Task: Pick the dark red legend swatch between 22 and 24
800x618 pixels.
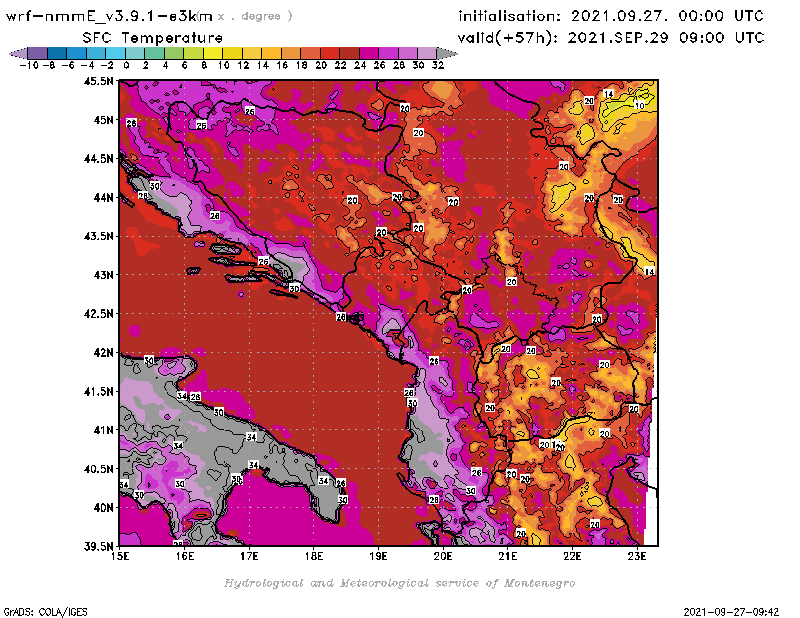Action: coord(349,54)
